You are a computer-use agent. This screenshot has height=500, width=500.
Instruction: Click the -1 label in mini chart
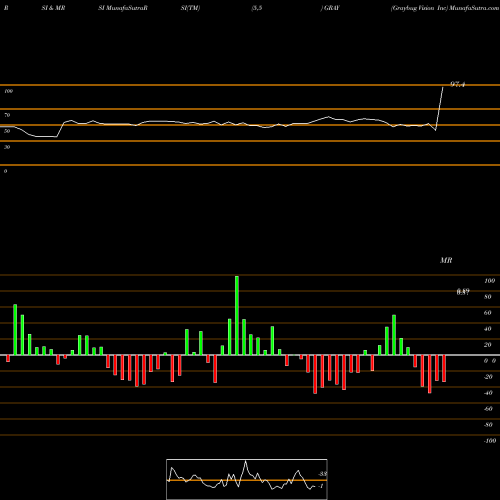(321, 486)
